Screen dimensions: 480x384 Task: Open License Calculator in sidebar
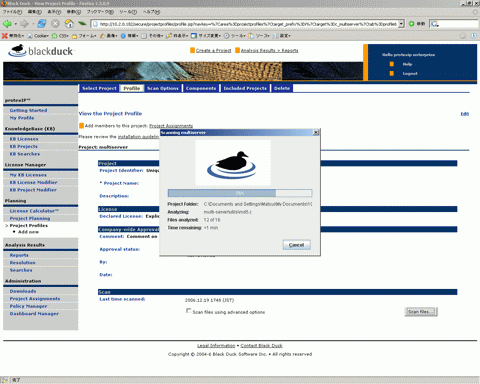click(34, 211)
